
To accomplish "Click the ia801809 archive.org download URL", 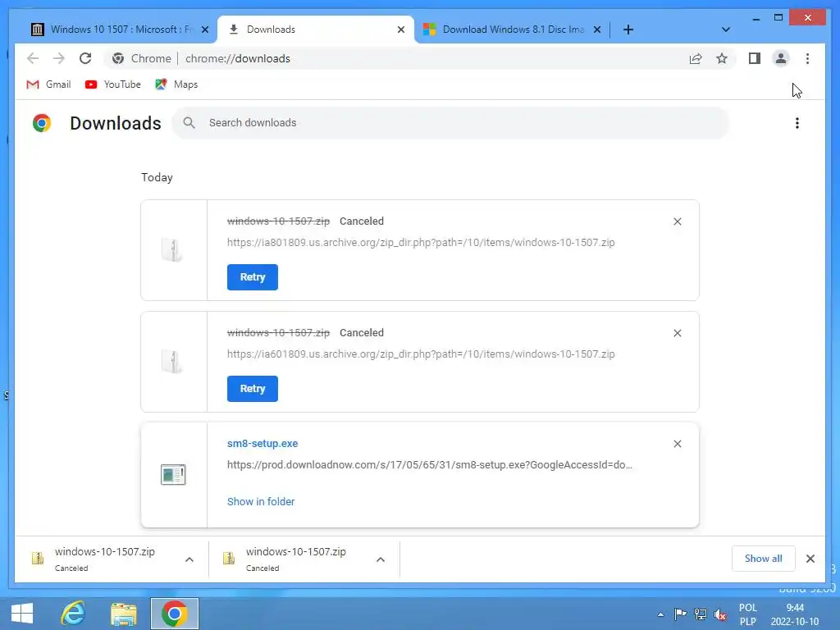I will [421, 243].
